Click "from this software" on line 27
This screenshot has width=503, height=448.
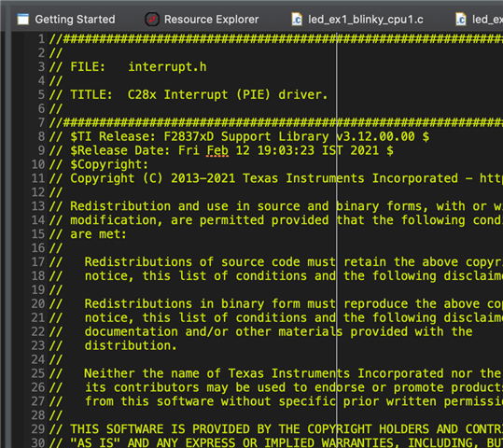(x=149, y=401)
